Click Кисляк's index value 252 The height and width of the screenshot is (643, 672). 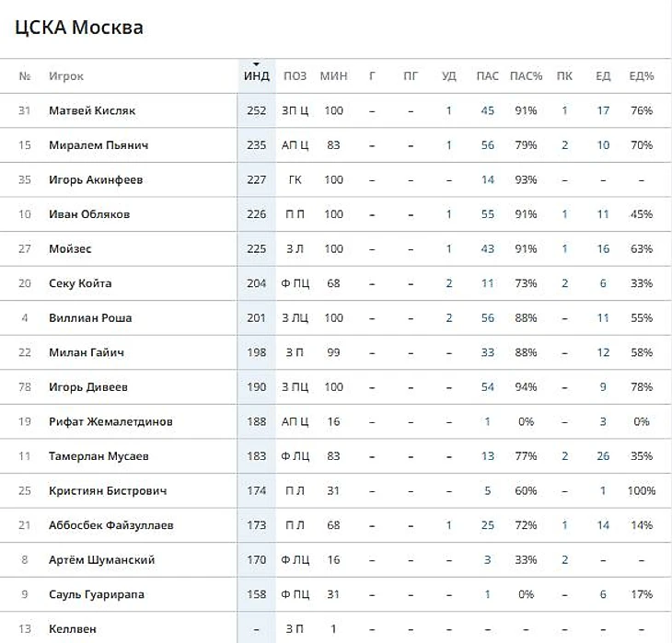(x=256, y=111)
